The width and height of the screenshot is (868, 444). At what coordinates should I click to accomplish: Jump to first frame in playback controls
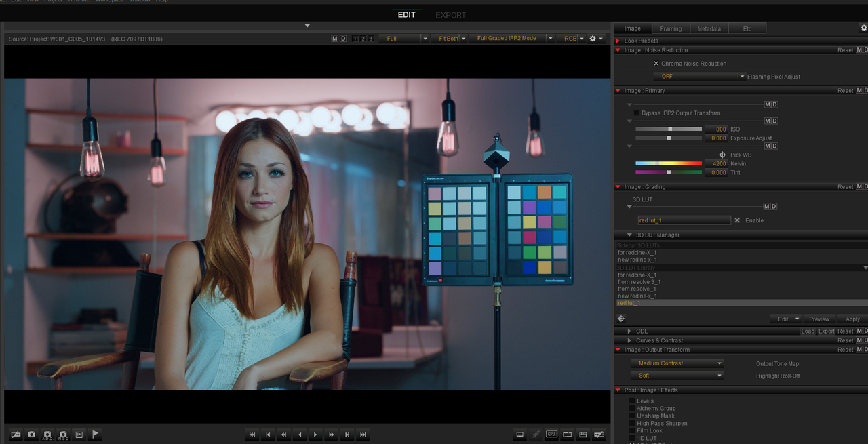click(x=252, y=435)
